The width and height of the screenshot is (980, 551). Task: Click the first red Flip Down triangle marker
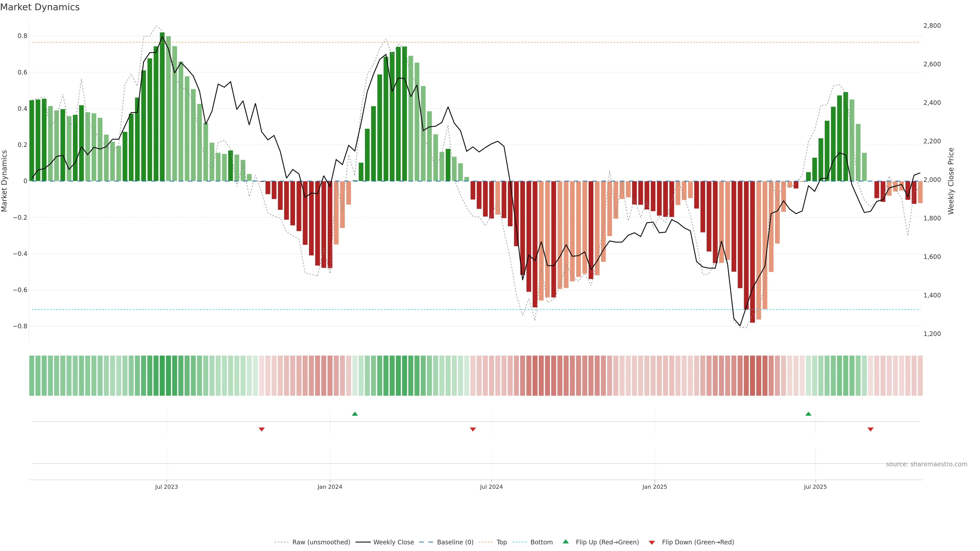tap(261, 429)
